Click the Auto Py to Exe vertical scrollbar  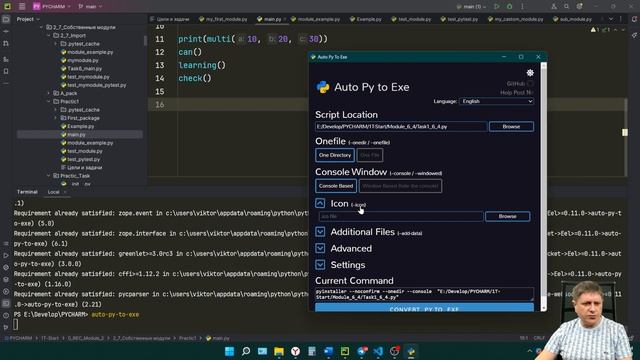[543, 186]
